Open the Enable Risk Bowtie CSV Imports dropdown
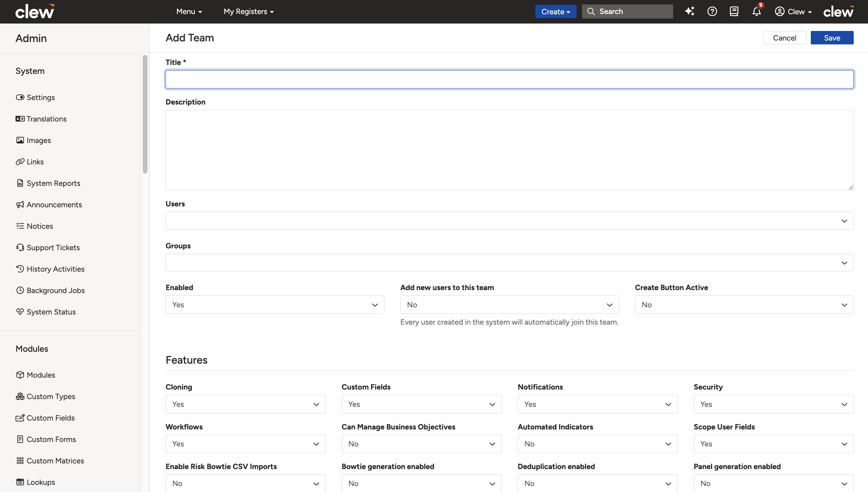The height and width of the screenshot is (492, 868). coord(245,484)
